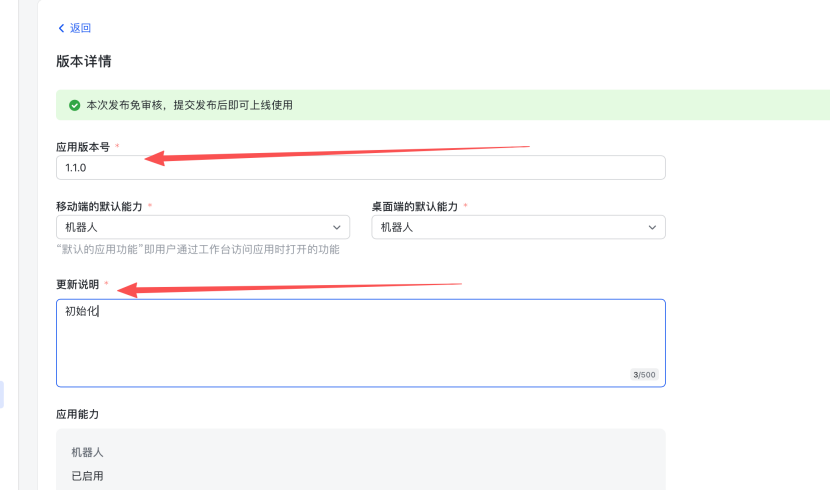Click the 已启用 status text
The height and width of the screenshot is (490, 830).
tap(87, 476)
